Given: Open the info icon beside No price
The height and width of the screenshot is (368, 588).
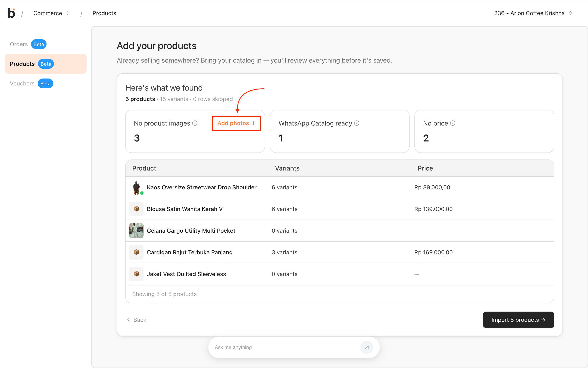Looking at the screenshot, I should click(452, 123).
